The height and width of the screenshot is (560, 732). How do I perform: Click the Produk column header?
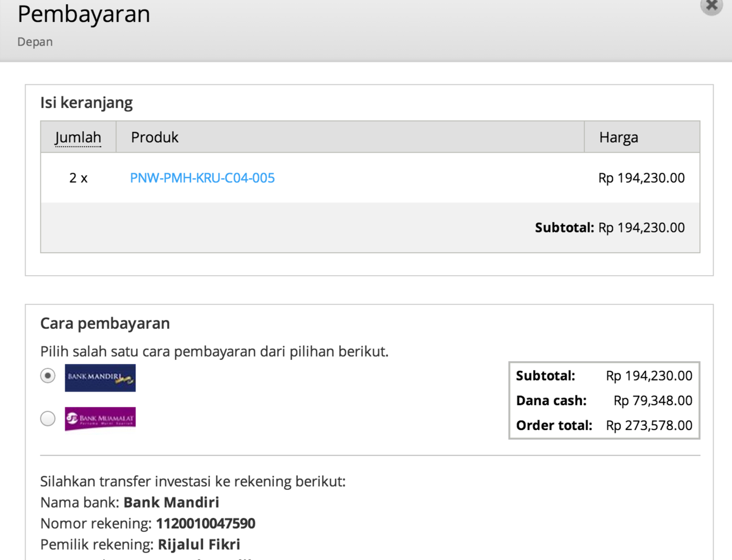pos(155,137)
